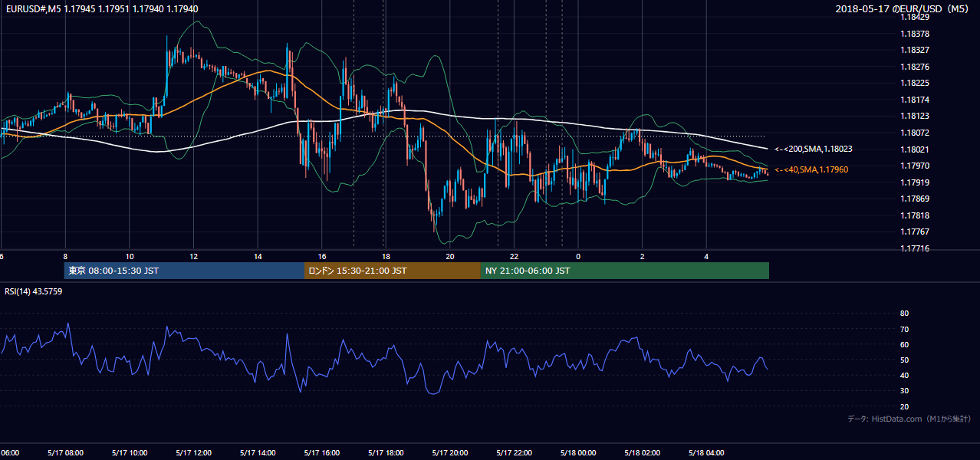
Task: Click the bottom time label 5/17 22:00
Action: click(x=515, y=452)
